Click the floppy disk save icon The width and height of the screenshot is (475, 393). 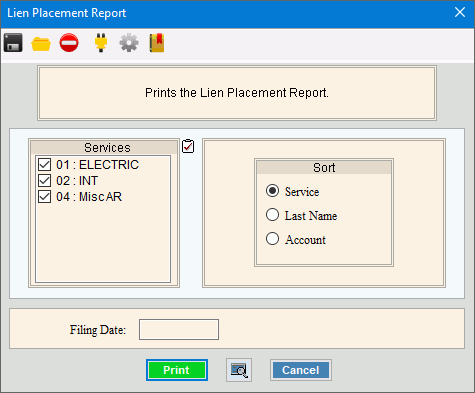coord(13,43)
